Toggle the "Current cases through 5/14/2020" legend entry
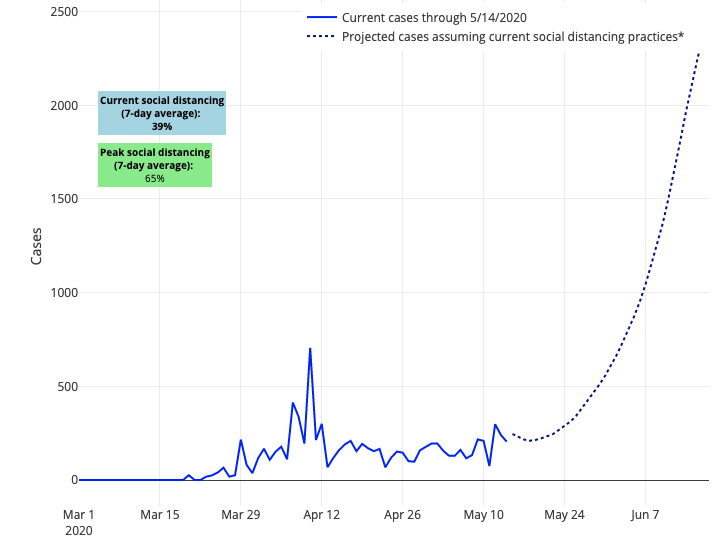 coord(434,17)
